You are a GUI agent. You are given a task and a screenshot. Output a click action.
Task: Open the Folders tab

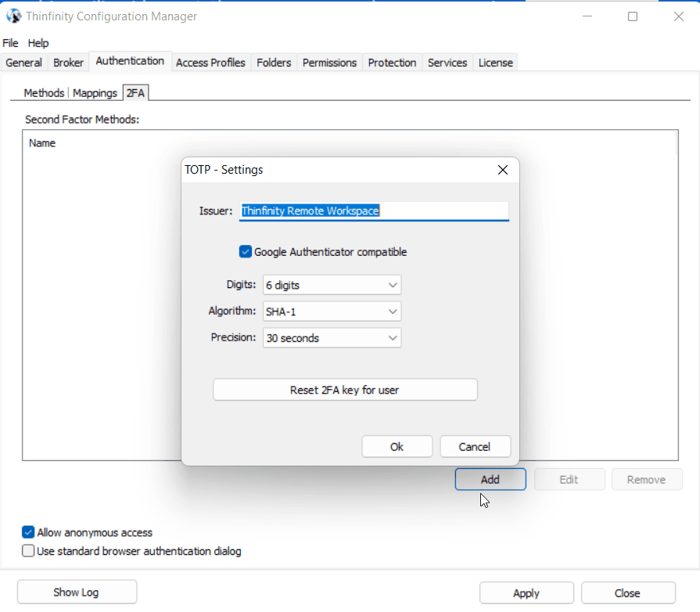(x=274, y=63)
